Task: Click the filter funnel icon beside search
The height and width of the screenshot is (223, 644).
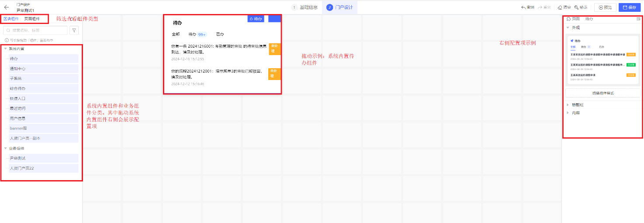Action: click(74, 30)
